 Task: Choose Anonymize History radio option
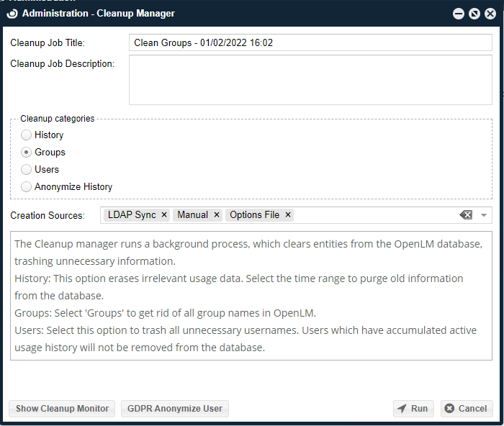27,186
